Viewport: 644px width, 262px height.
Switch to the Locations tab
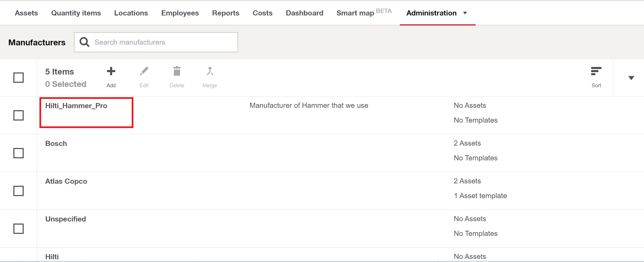point(131,13)
